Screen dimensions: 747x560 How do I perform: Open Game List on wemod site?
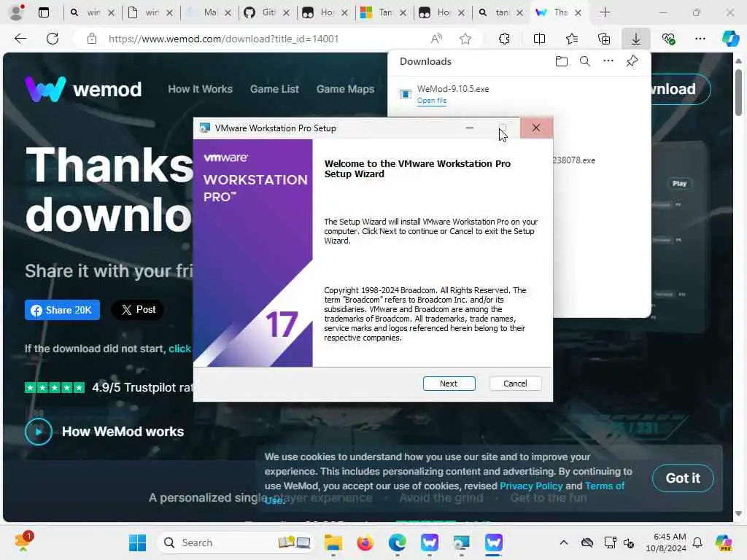coord(274,89)
